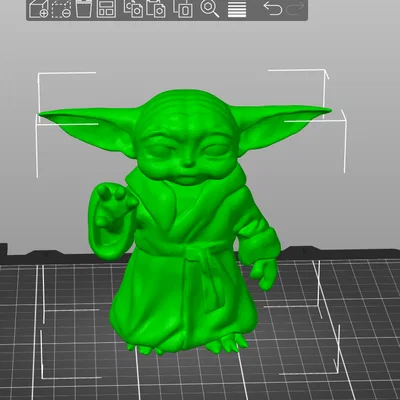Click the Delete all trash bin icon
This screenshot has width=400, height=400.
83,9
